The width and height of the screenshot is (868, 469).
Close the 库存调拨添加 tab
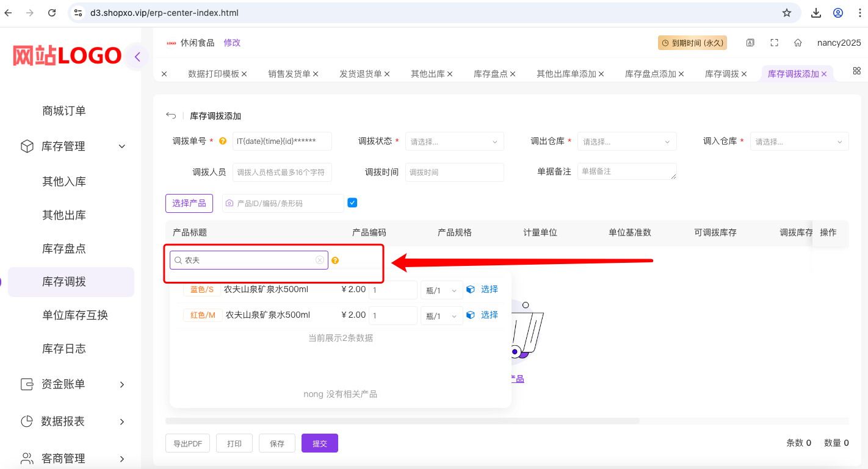[824, 74]
